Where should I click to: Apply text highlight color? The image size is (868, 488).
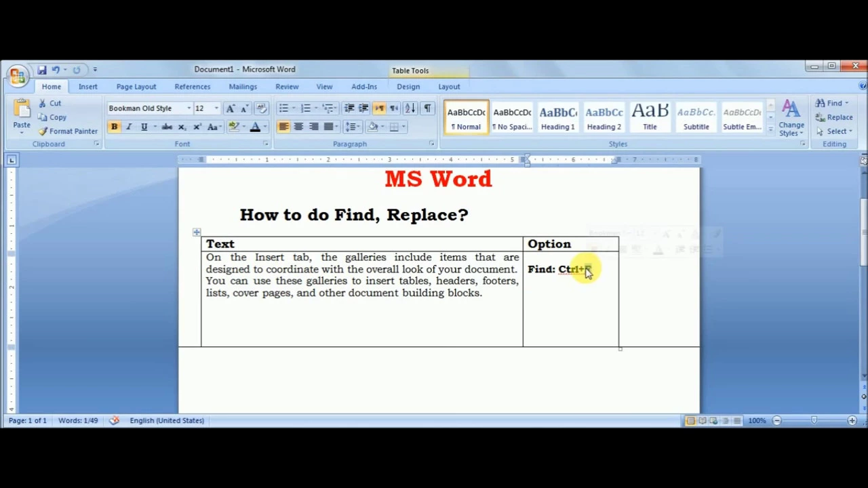click(x=233, y=127)
